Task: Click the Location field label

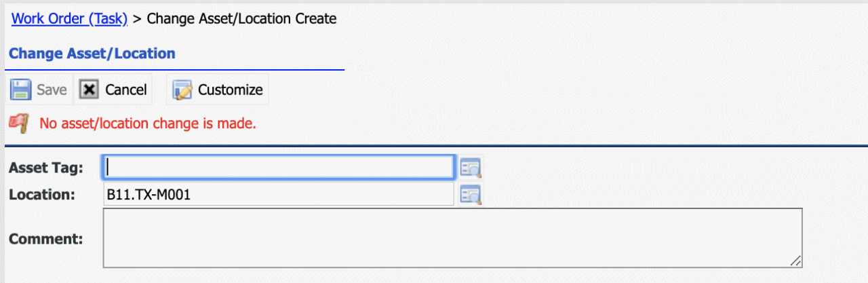Action: (x=41, y=194)
